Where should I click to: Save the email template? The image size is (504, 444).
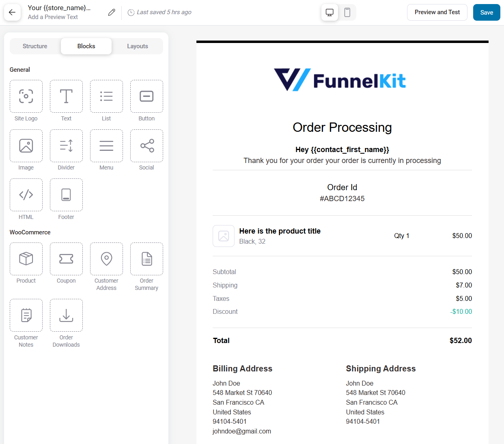[487, 13]
